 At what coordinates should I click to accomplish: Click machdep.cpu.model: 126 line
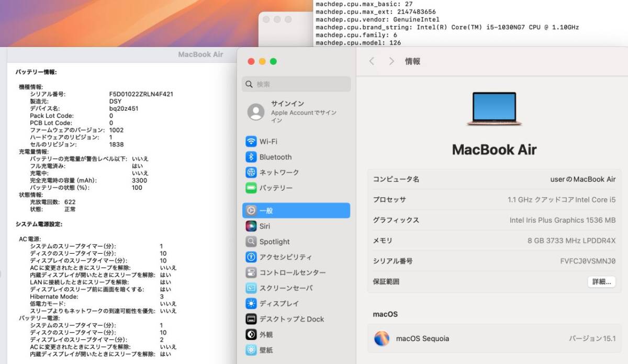358,43
